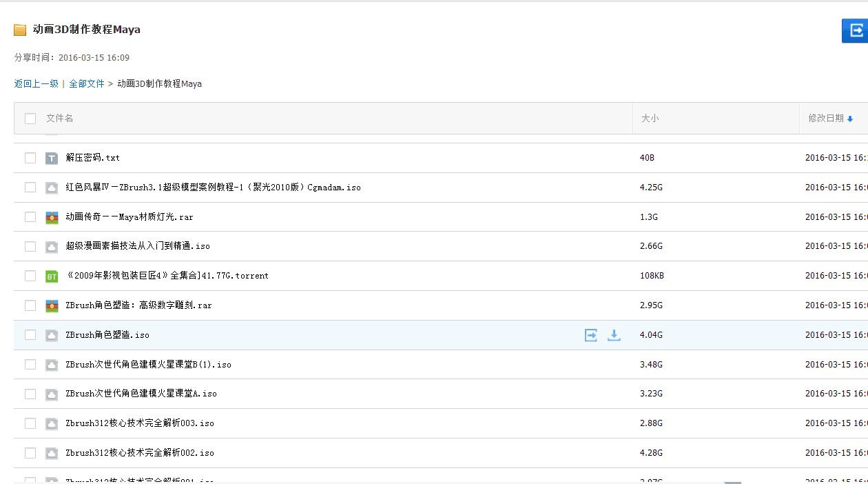The height and width of the screenshot is (484, 868).
Task: Click the 40B size value
Action: click(x=647, y=158)
